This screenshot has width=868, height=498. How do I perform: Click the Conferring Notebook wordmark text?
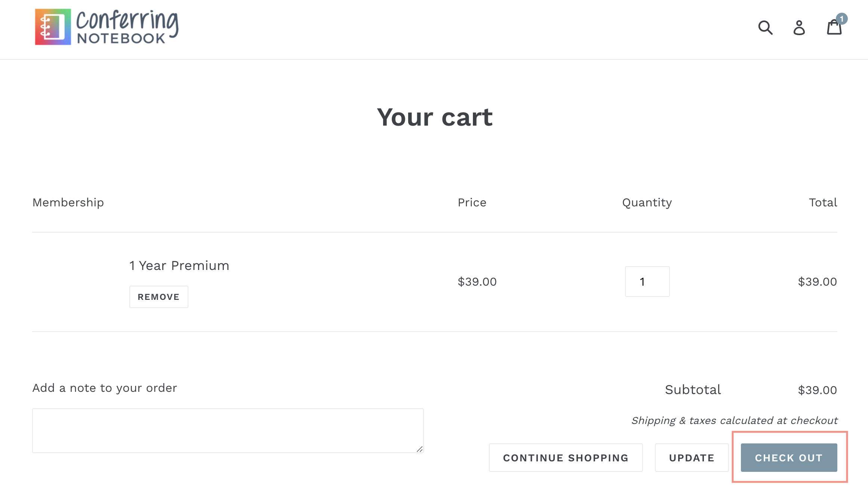click(127, 27)
